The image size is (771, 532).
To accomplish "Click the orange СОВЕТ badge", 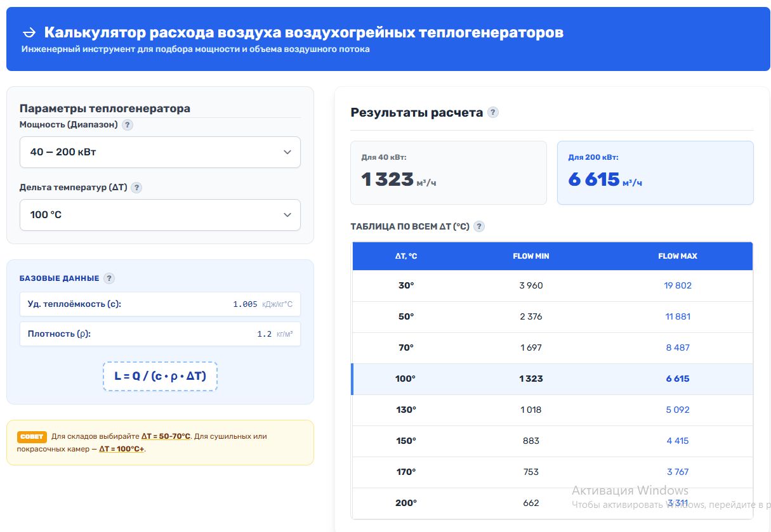I will tap(32, 437).
